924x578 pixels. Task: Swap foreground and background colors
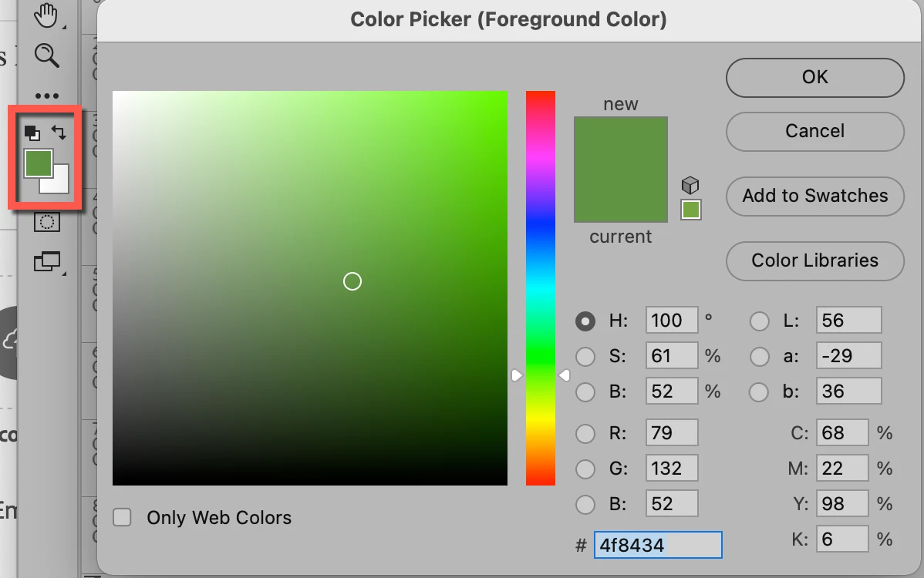point(59,133)
